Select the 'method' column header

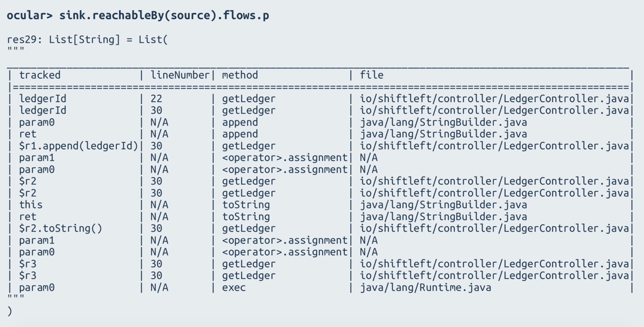(240, 75)
